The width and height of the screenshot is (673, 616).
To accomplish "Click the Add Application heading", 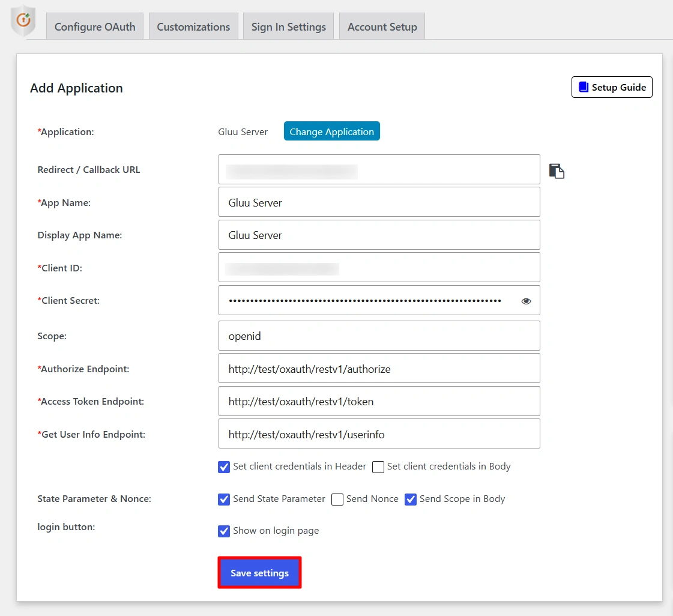I will coord(76,88).
